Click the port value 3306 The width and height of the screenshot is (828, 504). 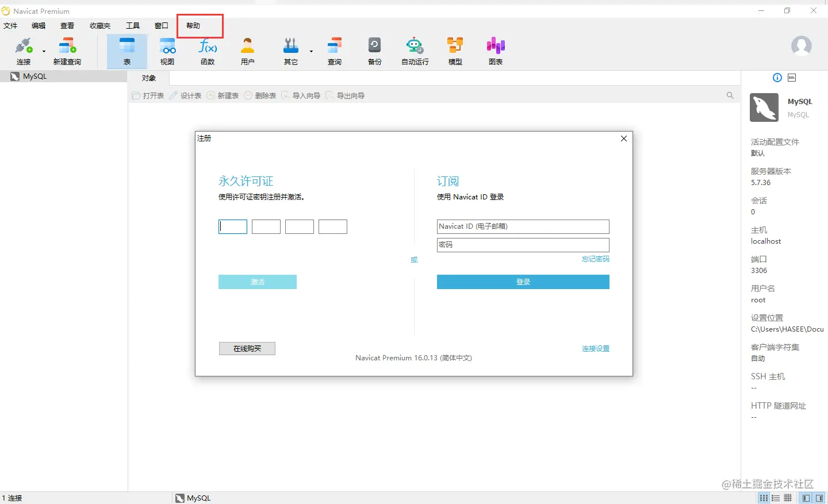point(759,271)
